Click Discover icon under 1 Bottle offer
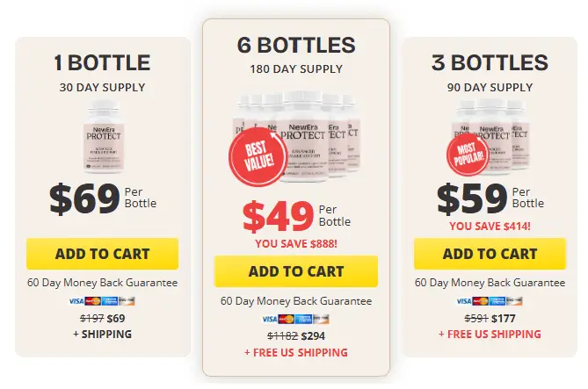The image size is (588, 389). (x=128, y=300)
